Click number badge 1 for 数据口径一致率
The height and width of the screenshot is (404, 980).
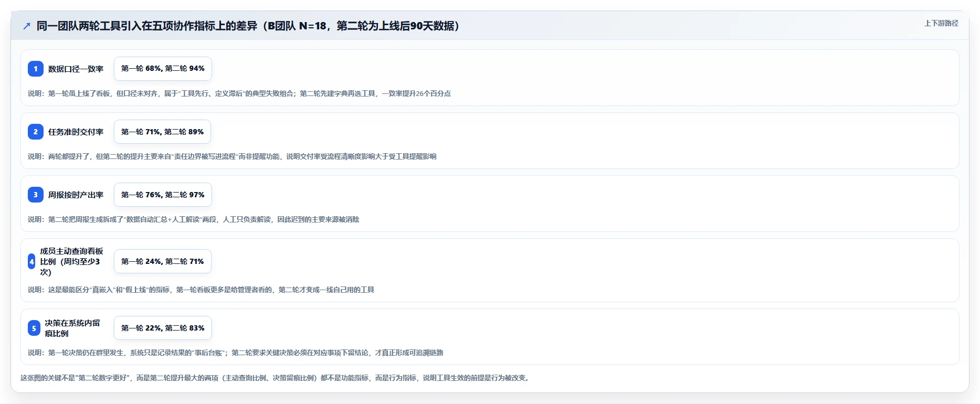click(36, 69)
